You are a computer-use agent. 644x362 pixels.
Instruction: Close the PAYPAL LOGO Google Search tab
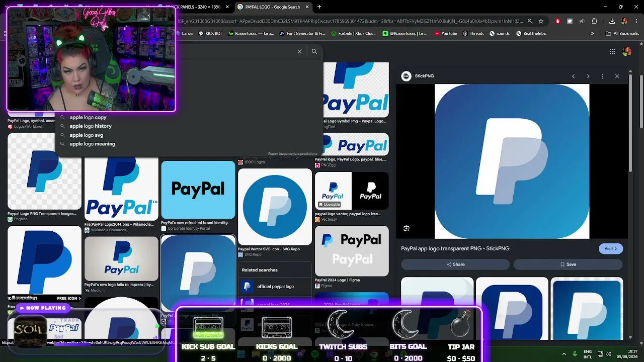tap(307, 7)
